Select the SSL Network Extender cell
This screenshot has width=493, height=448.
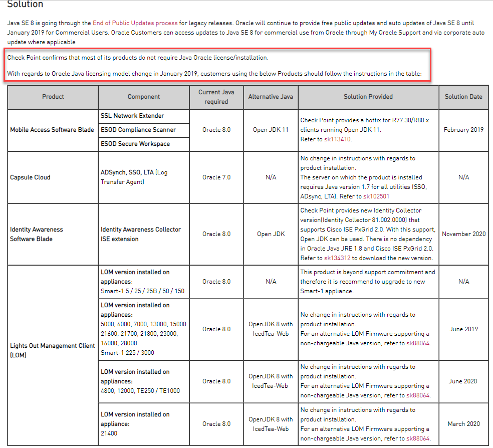(132, 116)
